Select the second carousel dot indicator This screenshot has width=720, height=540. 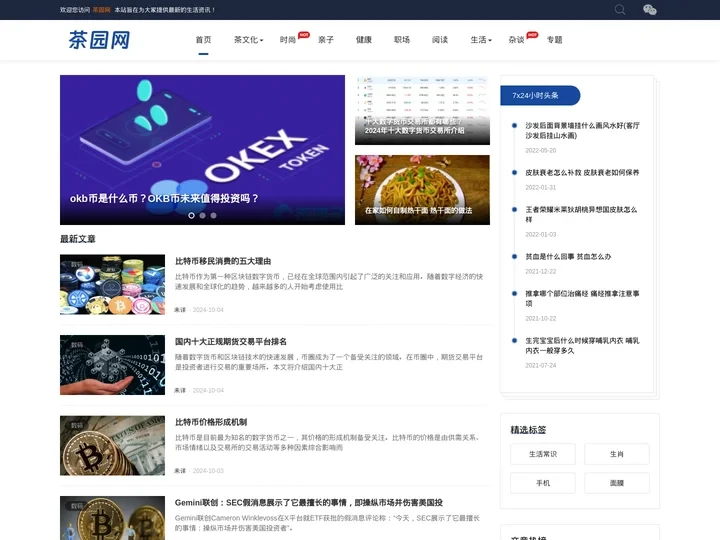pos(202,215)
